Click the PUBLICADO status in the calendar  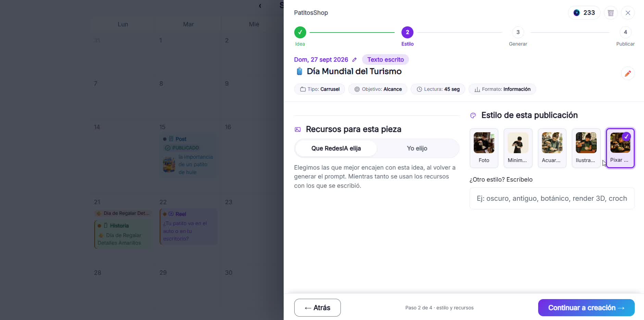coord(182,148)
